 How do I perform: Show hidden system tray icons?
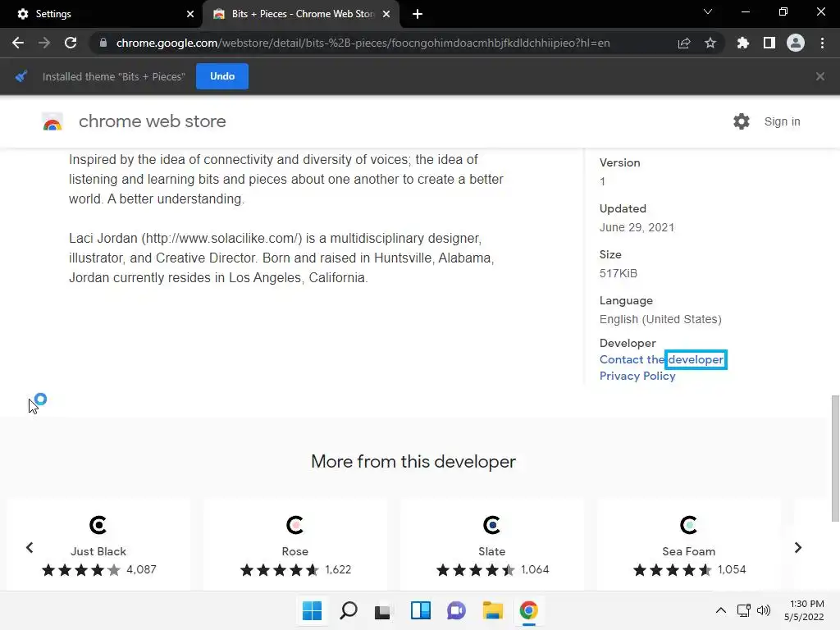[x=721, y=610]
